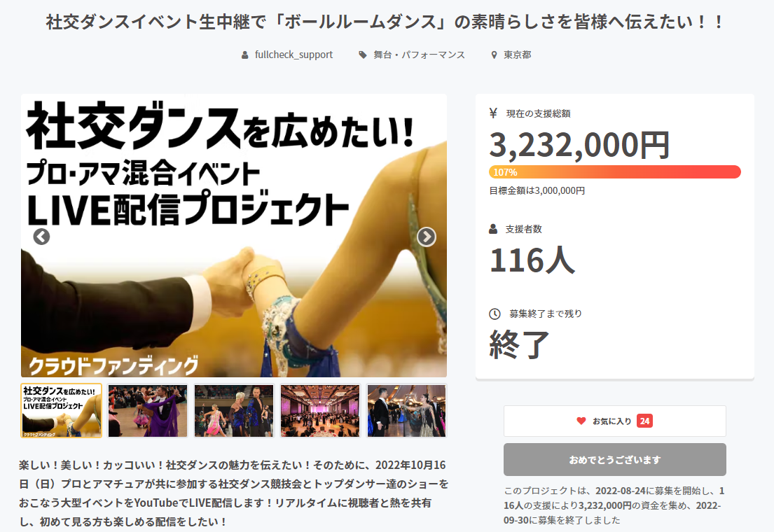The width and height of the screenshot is (774, 532).
Task: Select the ballroom hall thumbnail
Action: tap(320, 411)
